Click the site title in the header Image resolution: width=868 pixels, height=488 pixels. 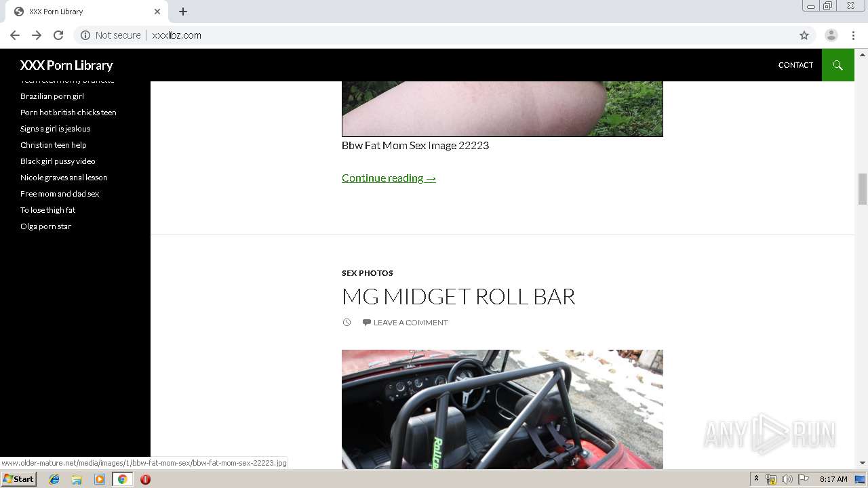(x=66, y=65)
